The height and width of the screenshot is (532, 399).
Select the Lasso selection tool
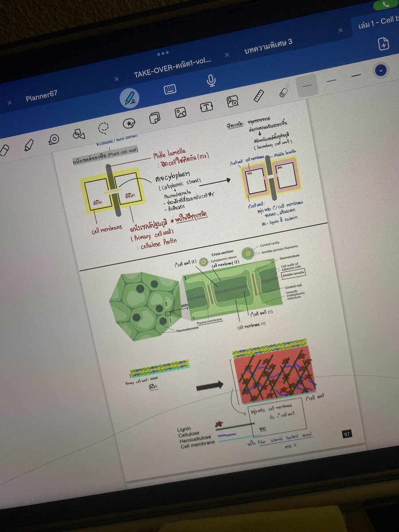[104, 128]
